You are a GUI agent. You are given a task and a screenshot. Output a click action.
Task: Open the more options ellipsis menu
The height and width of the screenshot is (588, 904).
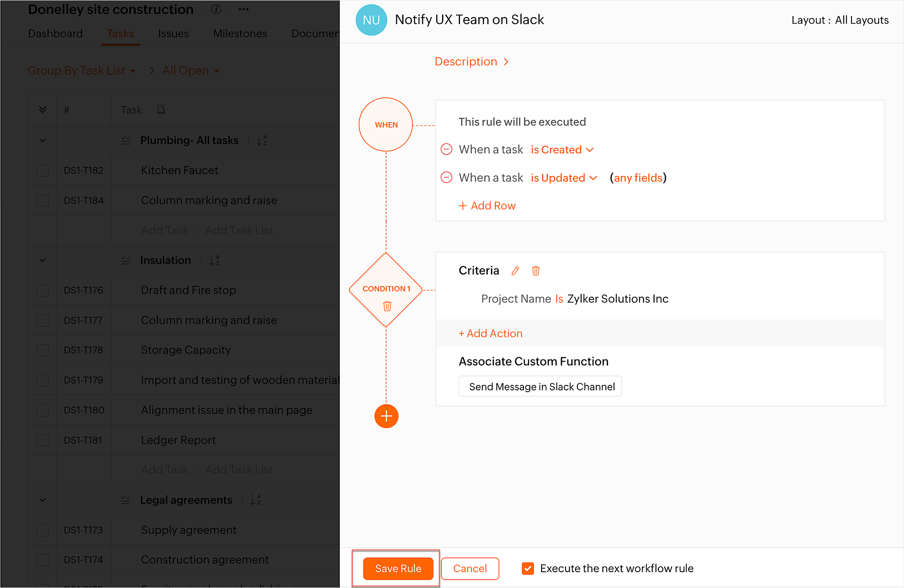243,9
